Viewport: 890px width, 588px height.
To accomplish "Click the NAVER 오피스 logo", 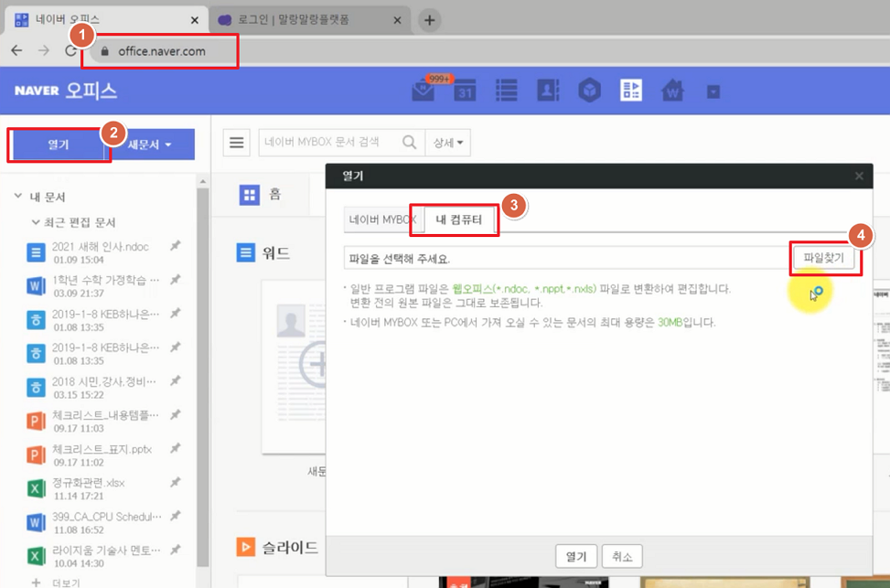I will 66,91.
